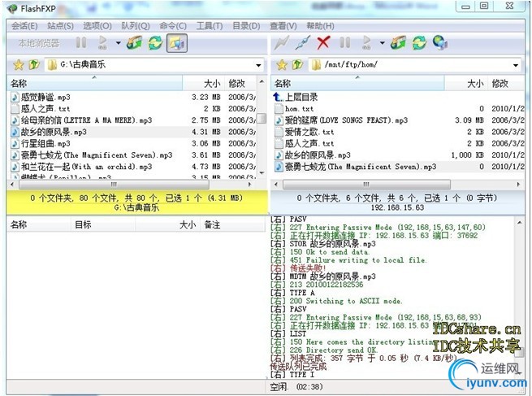The width and height of the screenshot is (532, 396).
Task: Go up one folder in the local pane
Action: [34, 64]
